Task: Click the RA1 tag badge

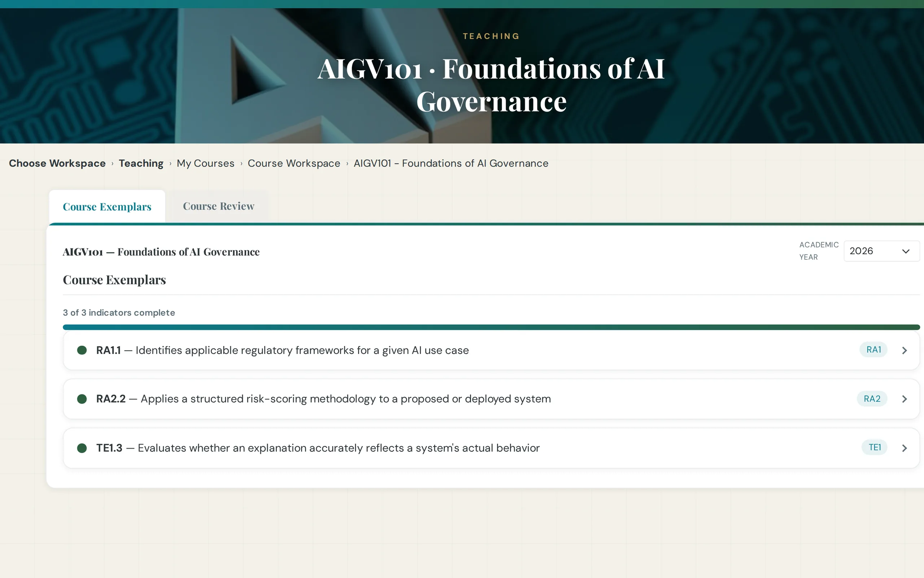Action: tap(873, 349)
